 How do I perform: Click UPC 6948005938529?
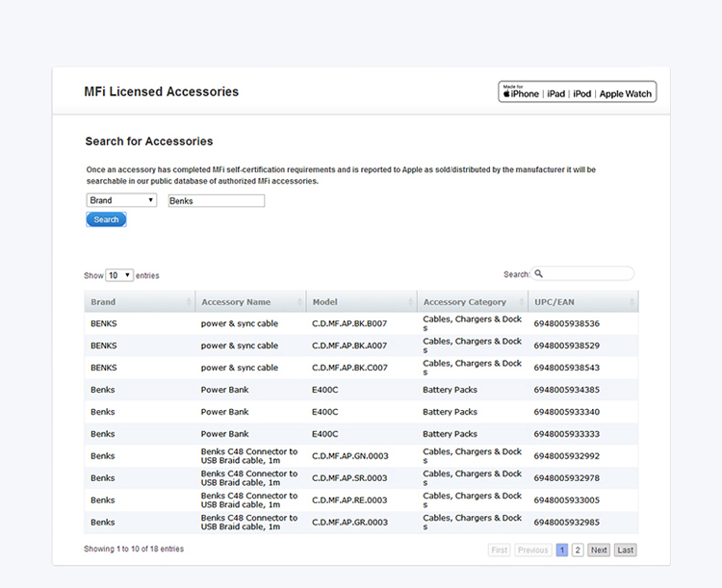(x=566, y=345)
